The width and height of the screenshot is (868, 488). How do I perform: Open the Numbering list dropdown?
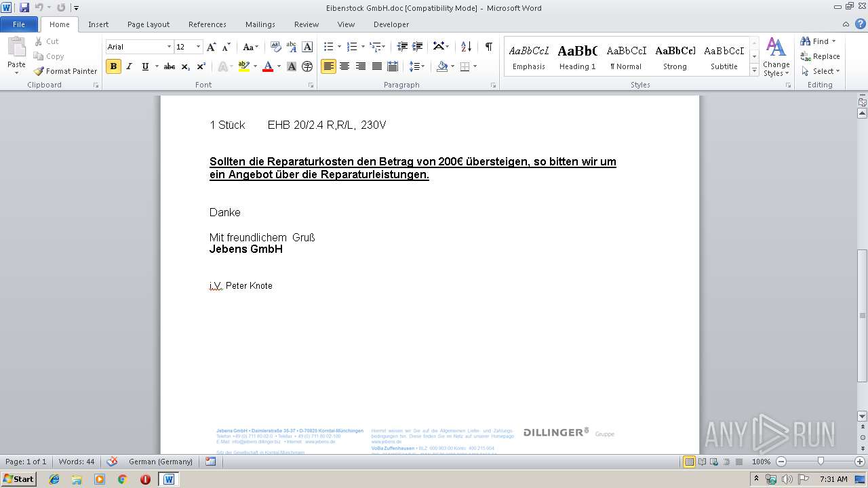pos(363,47)
